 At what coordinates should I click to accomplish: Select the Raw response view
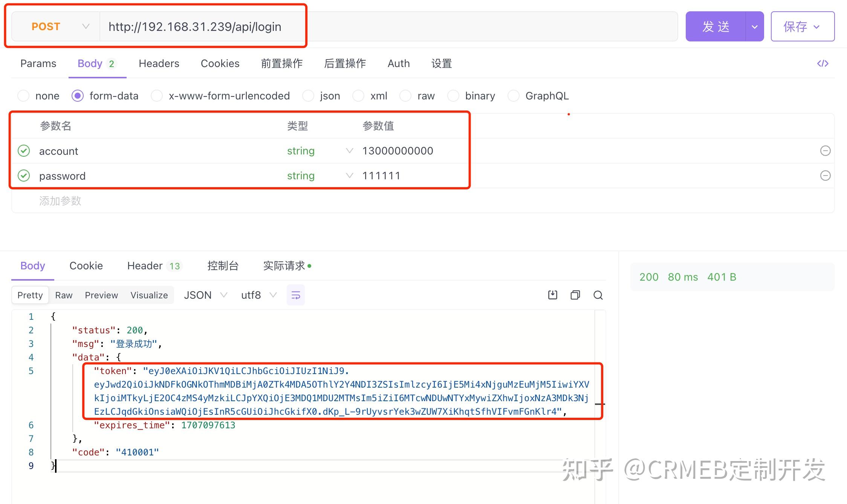pyautogui.click(x=63, y=295)
